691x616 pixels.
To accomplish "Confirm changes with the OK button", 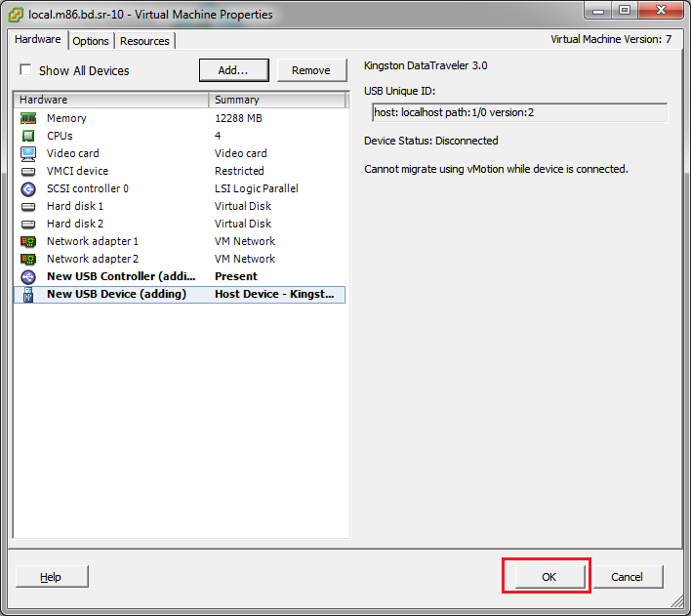I will (x=549, y=577).
